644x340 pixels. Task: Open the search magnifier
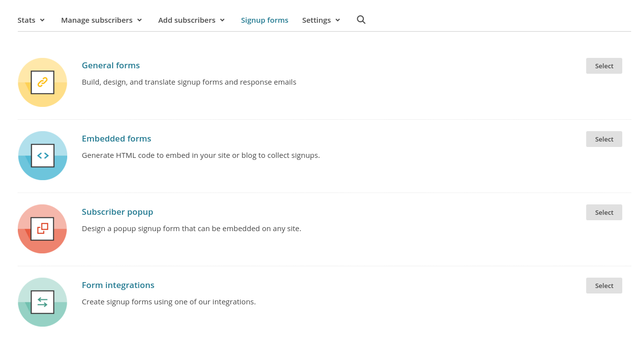361,20
